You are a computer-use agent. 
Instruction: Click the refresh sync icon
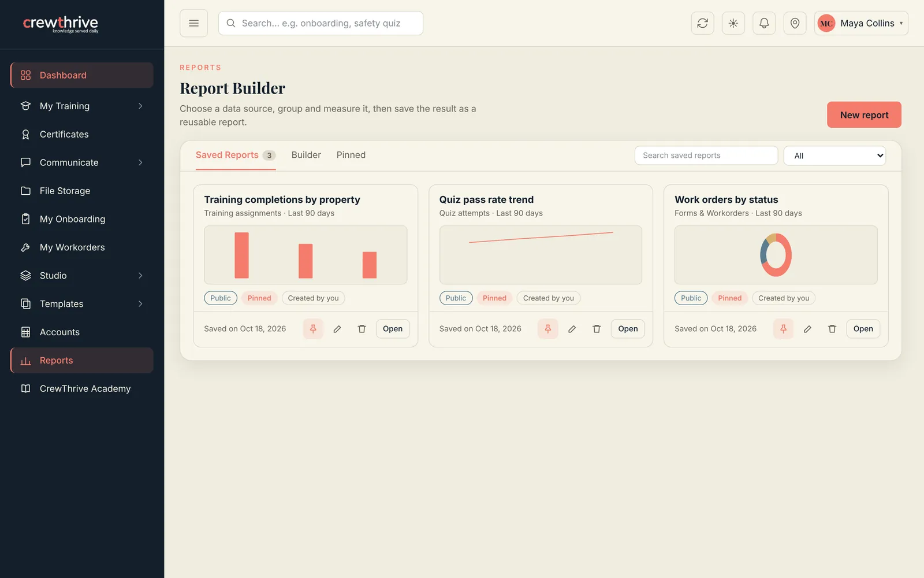pos(702,23)
